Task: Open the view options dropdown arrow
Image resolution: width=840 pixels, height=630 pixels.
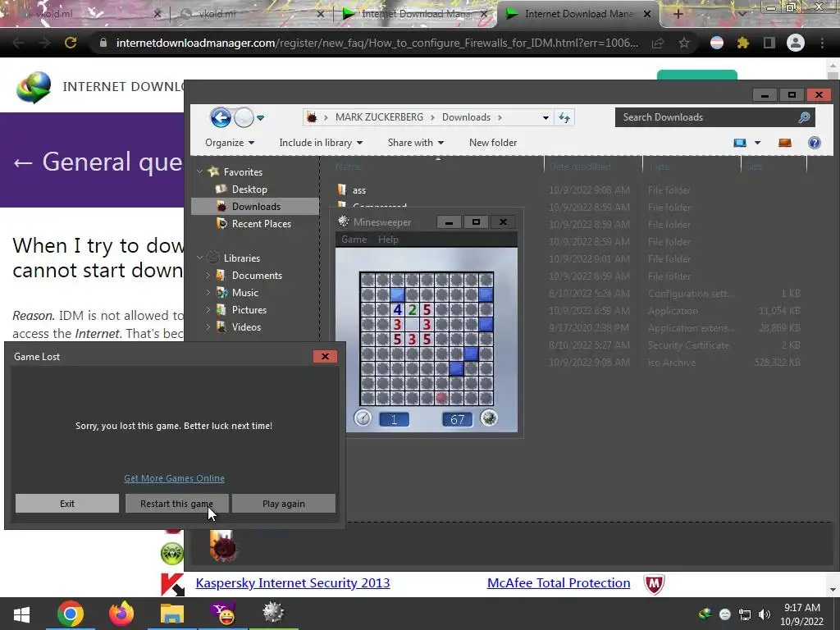Action: coord(757,143)
